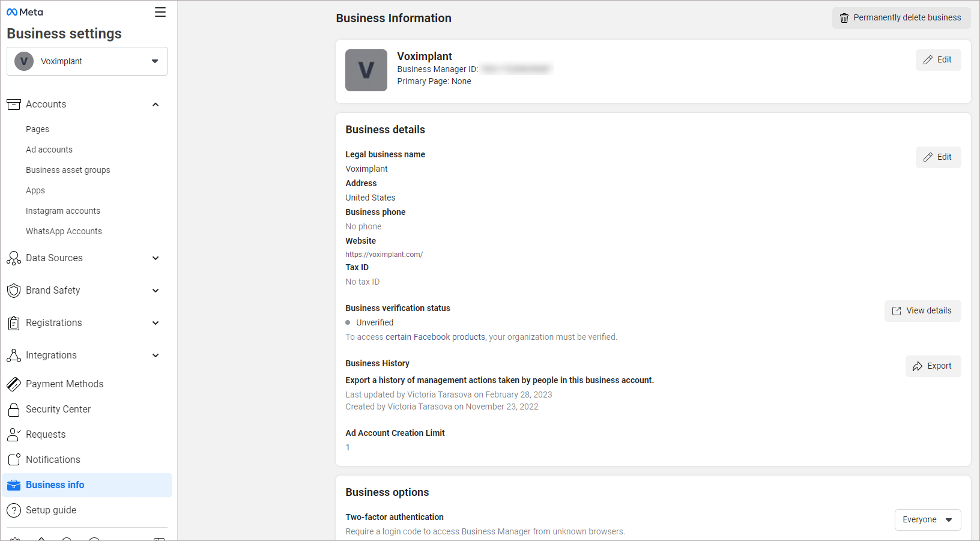Click the 'certain Facebook products' link
This screenshot has width=980, height=541.
[x=435, y=337]
